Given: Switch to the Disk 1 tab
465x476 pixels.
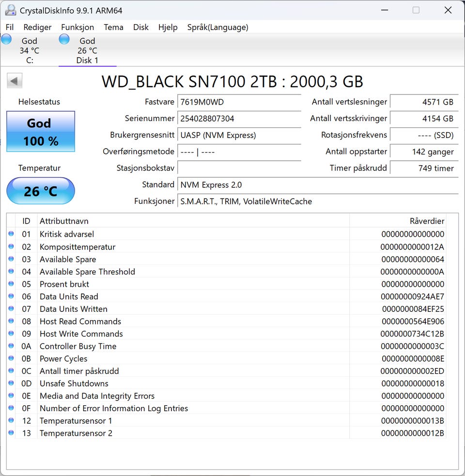Looking at the screenshot, I should click(88, 50).
